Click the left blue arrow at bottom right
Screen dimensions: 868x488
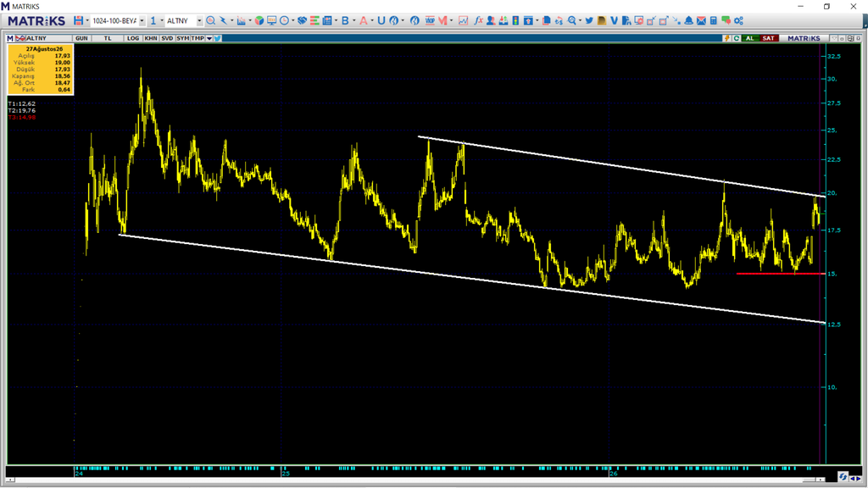[853, 478]
